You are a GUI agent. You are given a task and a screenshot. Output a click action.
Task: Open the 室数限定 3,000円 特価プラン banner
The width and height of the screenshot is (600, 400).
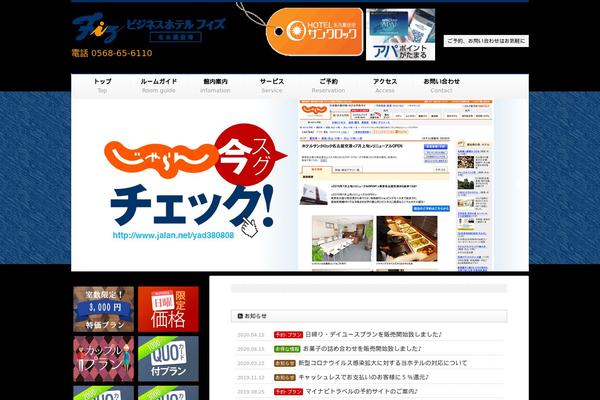click(x=103, y=309)
